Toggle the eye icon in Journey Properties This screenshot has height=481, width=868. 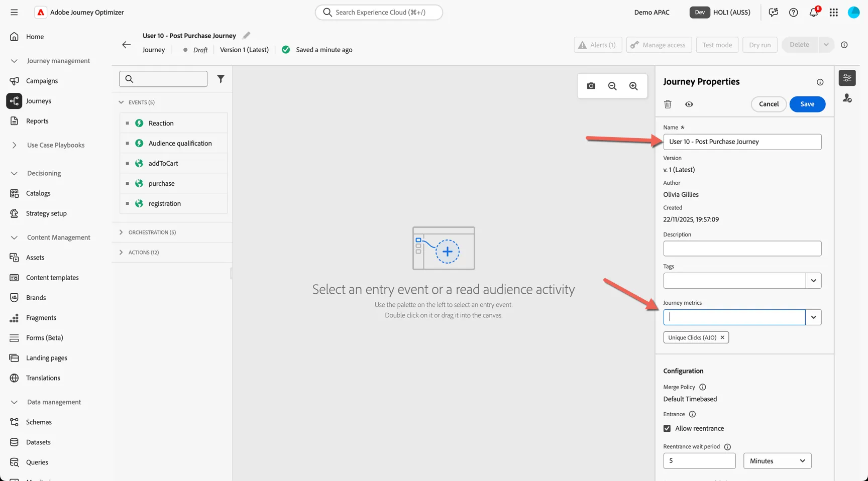click(689, 104)
